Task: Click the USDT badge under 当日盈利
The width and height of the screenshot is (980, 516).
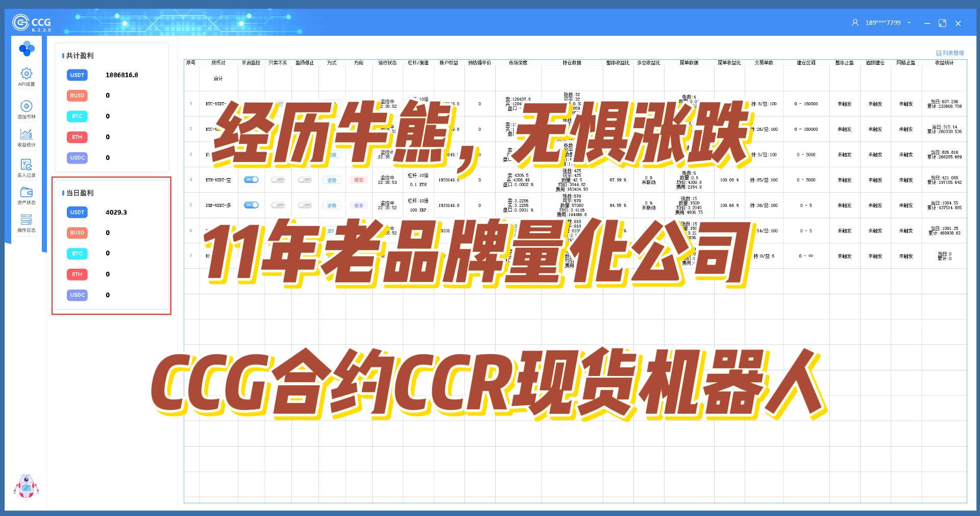Action: [77, 212]
